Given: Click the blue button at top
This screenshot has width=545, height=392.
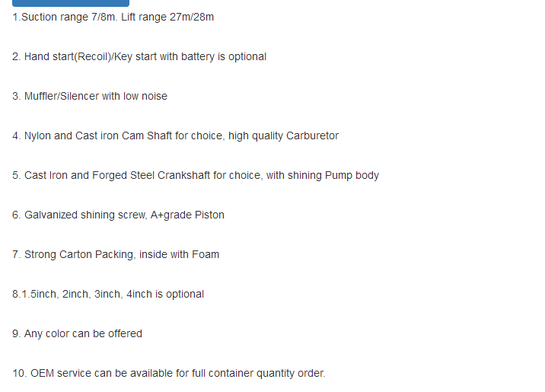Looking at the screenshot, I should [71, 3].
